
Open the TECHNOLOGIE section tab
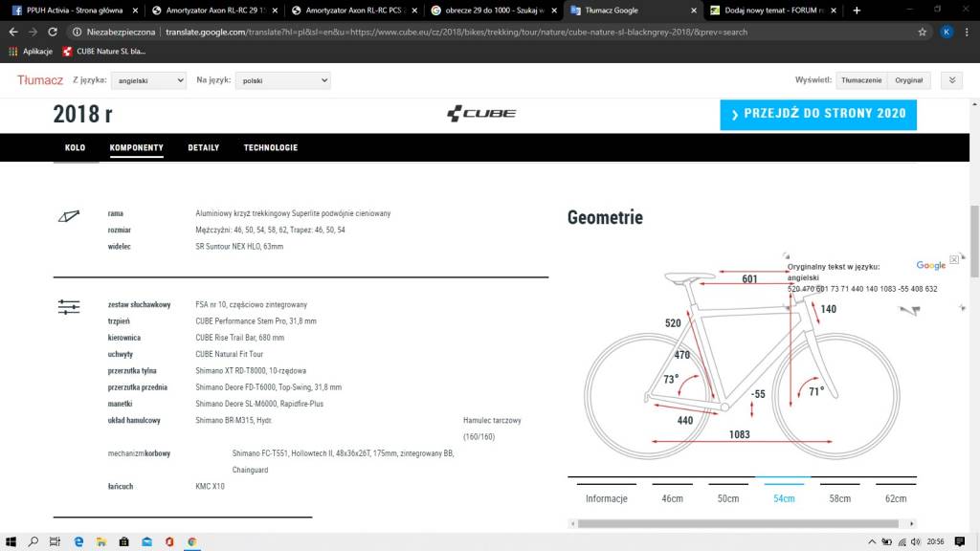[x=271, y=147]
